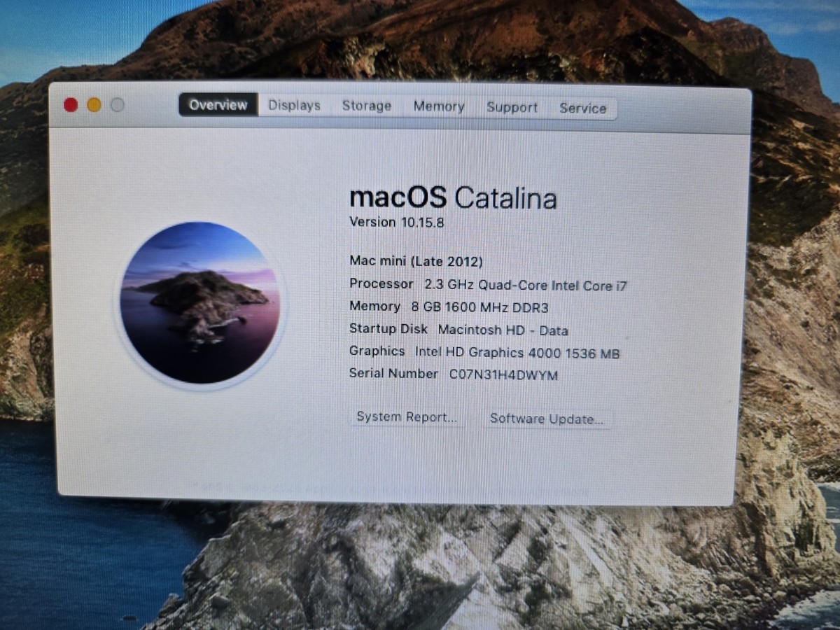The image size is (840, 630).
Task: Open the Displays tab
Action: coord(294,106)
